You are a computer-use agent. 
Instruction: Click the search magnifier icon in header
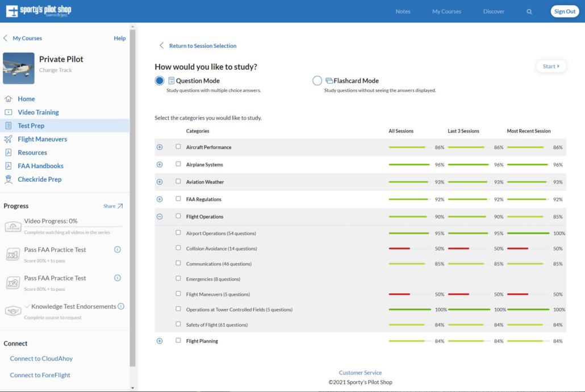(x=529, y=11)
